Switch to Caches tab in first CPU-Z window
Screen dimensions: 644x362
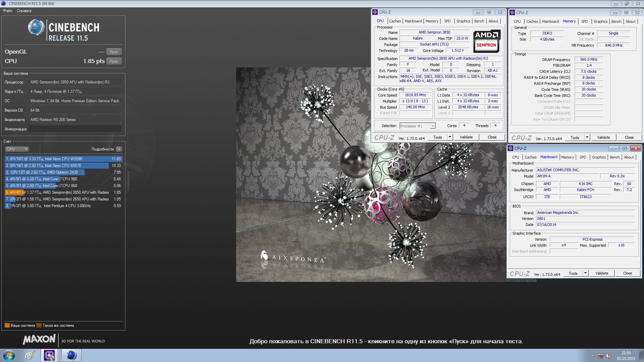395,21
